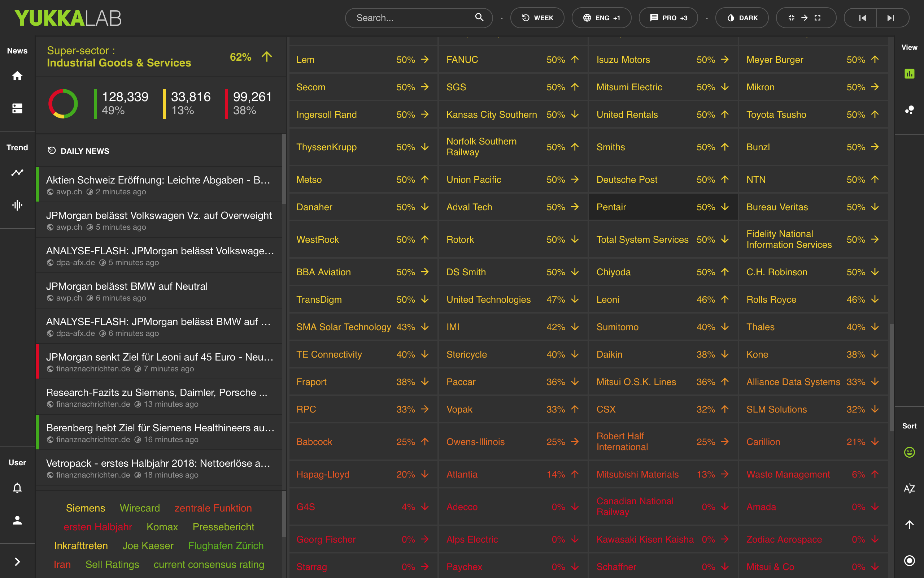Skip to previous with back button

(x=862, y=18)
